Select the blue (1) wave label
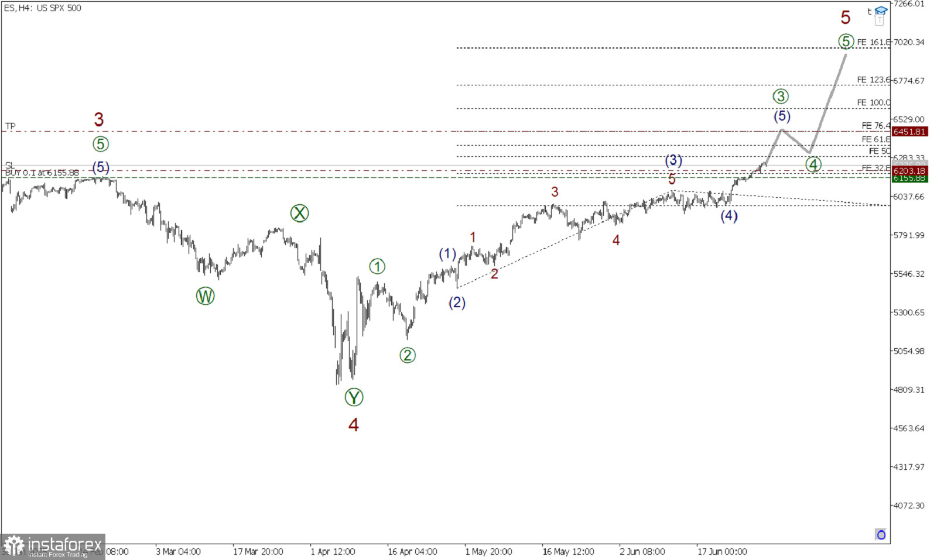Image resolution: width=937 pixels, height=560 pixels. 447,254
